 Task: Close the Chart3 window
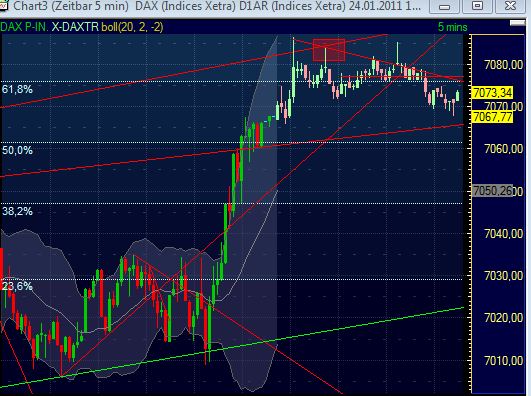(510, 6)
